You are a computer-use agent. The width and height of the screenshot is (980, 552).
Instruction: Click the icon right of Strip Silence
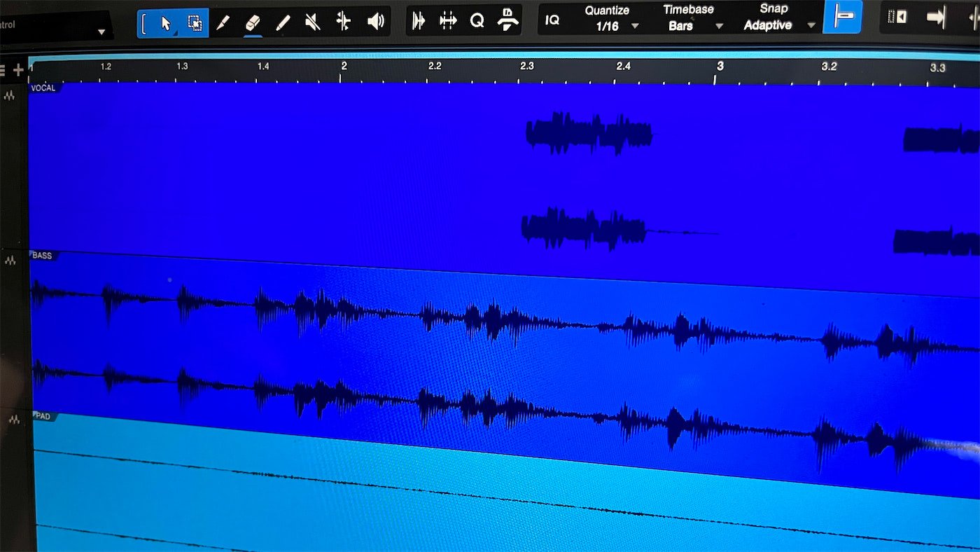[x=448, y=21]
